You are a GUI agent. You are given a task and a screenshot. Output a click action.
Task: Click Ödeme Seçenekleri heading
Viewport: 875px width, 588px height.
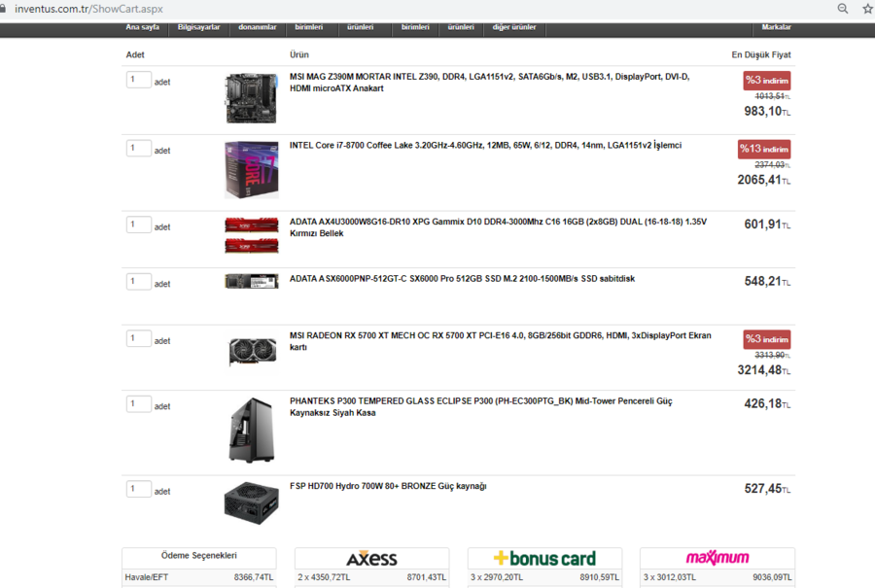pos(198,556)
